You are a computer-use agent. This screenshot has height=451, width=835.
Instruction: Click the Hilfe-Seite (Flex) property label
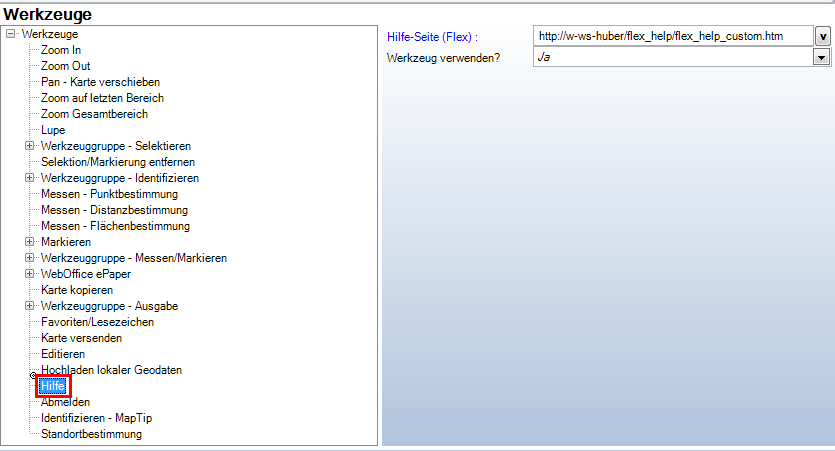click(432, 37)
